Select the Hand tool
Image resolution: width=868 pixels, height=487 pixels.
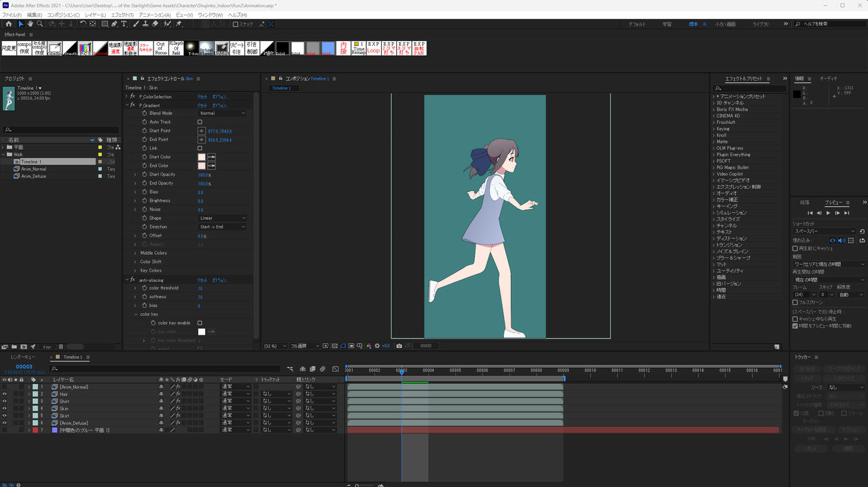tap(30, 24)
